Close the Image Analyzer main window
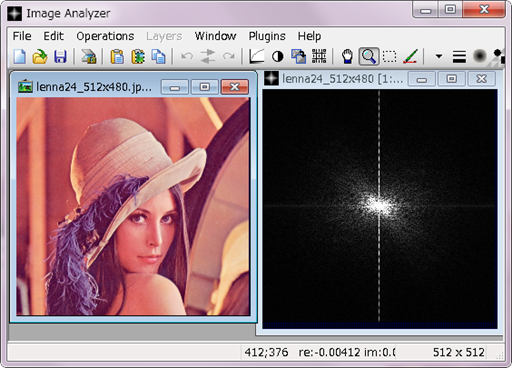The height and width of the screenshot is (368, 512). click(484, 10)
